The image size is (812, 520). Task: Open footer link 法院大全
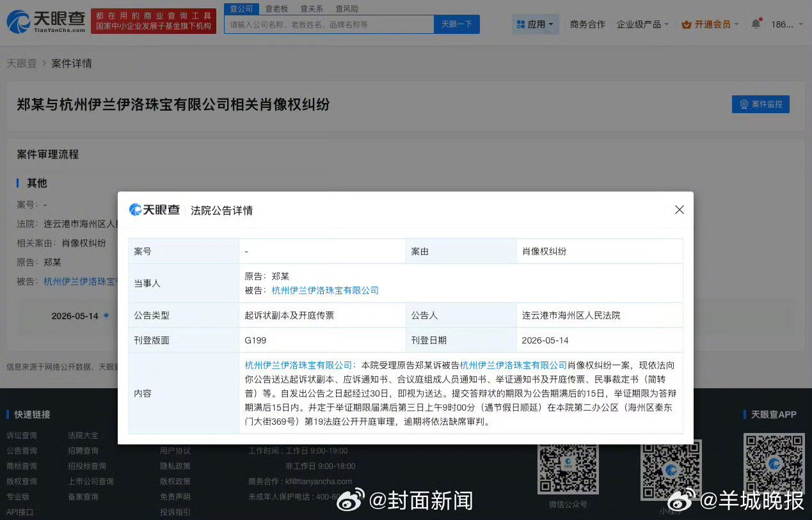[83, 436]
